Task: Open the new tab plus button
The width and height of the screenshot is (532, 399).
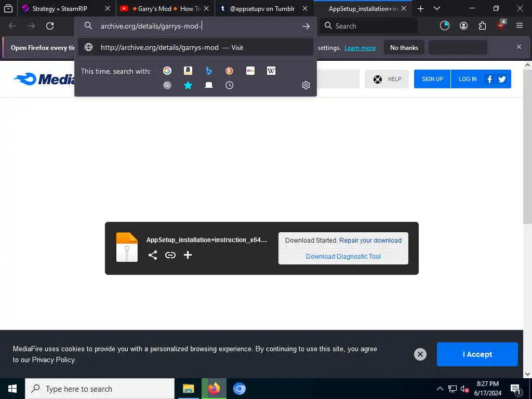Action: 420,8
